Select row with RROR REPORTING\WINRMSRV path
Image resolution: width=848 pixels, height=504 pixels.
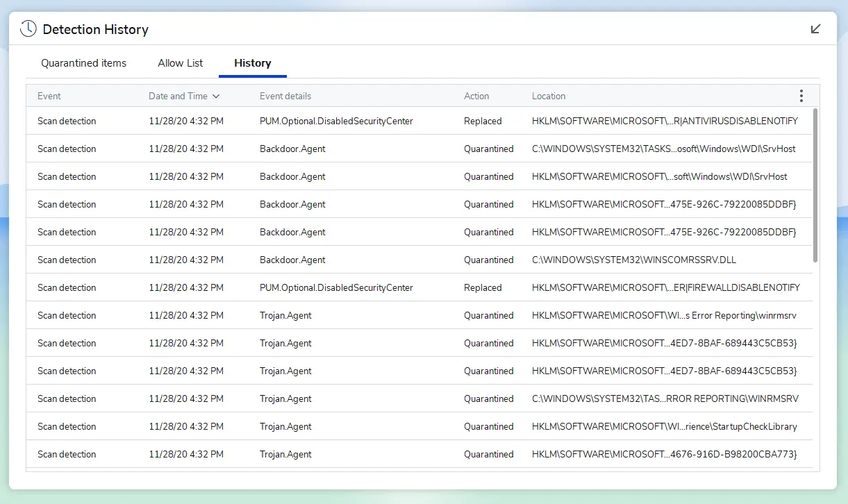[x=419, y=398]
